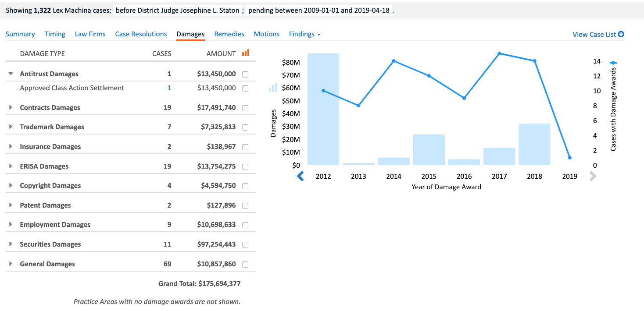Click the 2012 damages bar in chart

coord(323,110)
